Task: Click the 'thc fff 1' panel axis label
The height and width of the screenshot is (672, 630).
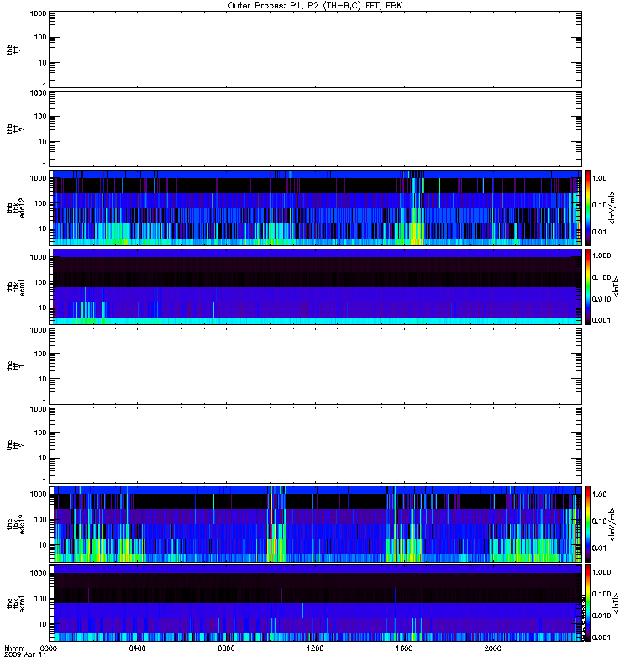Action: point(15,366)
